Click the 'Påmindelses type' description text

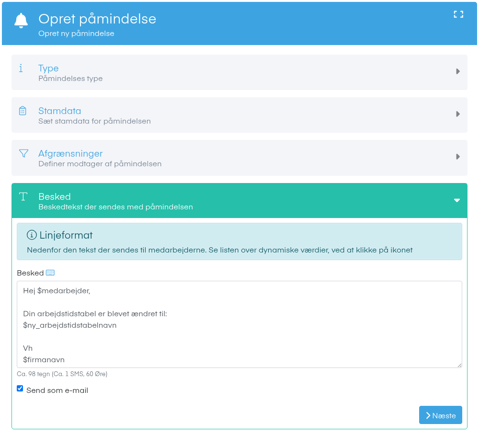tap(70, 79)
